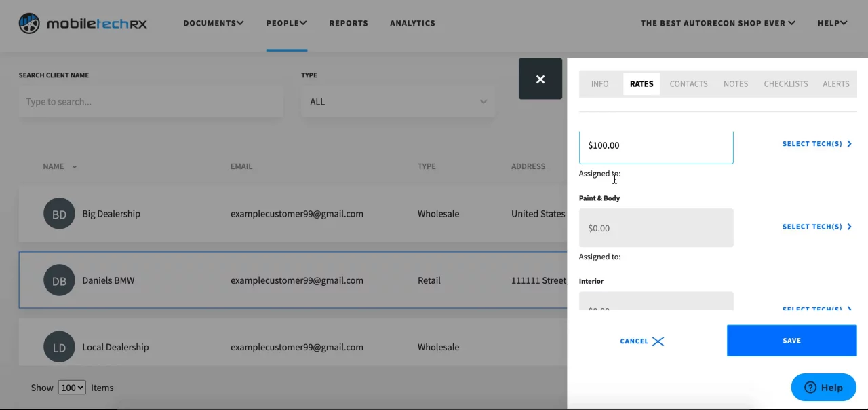Screen dimensions: 868x410
Task: Click the BD avatar for Big Dealership
Action: (x=59, y=213)
